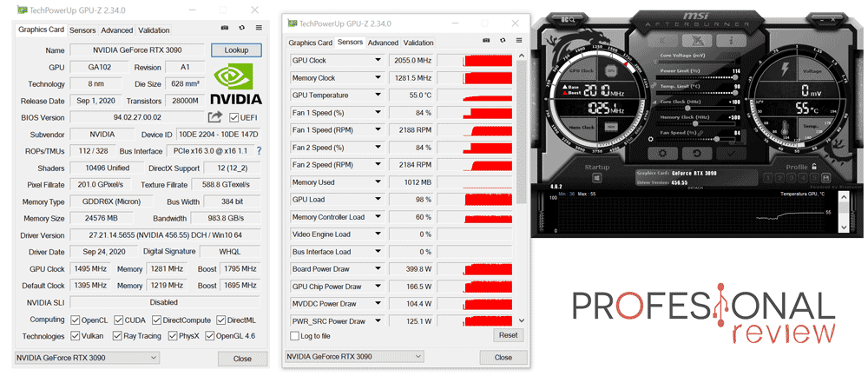Image resolution: width=868 pixels, height=376 pixels.
Task: Click the Kombustor 'K' button
Action: click(x=662, y=41)
